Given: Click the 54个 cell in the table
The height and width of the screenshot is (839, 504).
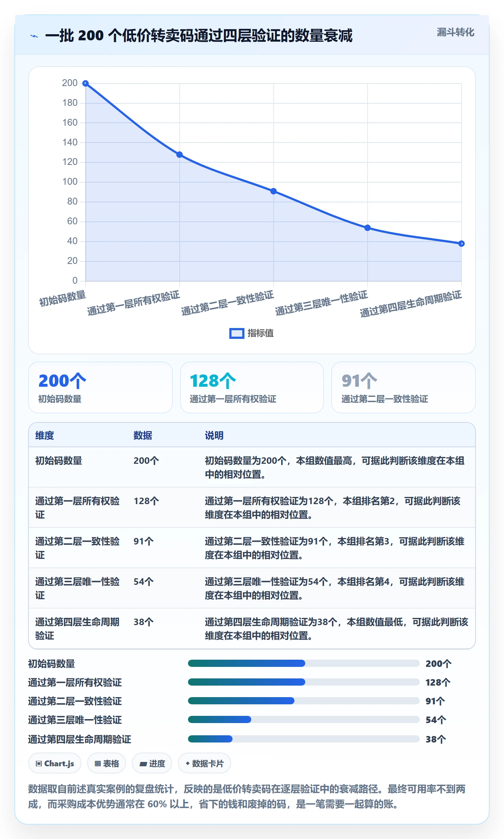Looking at the screenshot, I should (x=144, y=582).
